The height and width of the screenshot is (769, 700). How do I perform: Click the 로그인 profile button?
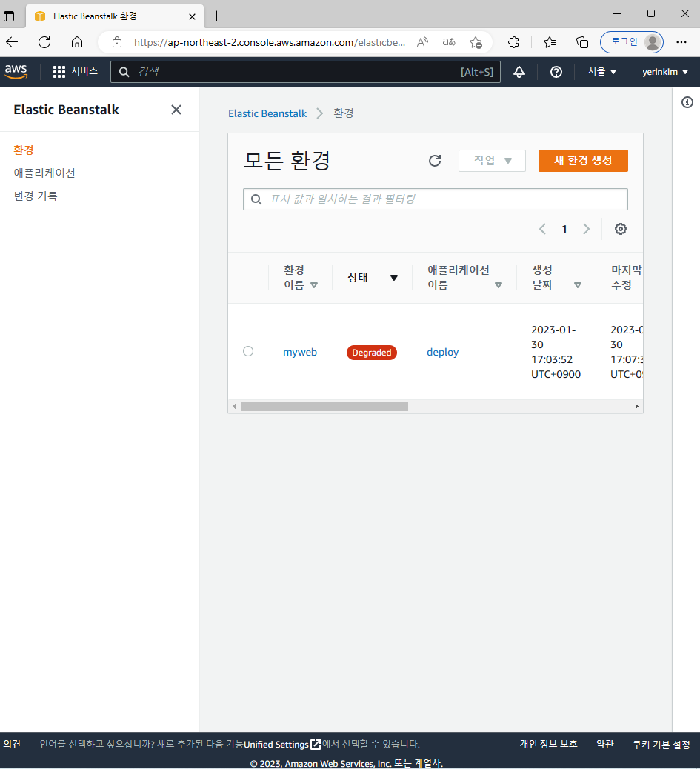coord(632,42)
